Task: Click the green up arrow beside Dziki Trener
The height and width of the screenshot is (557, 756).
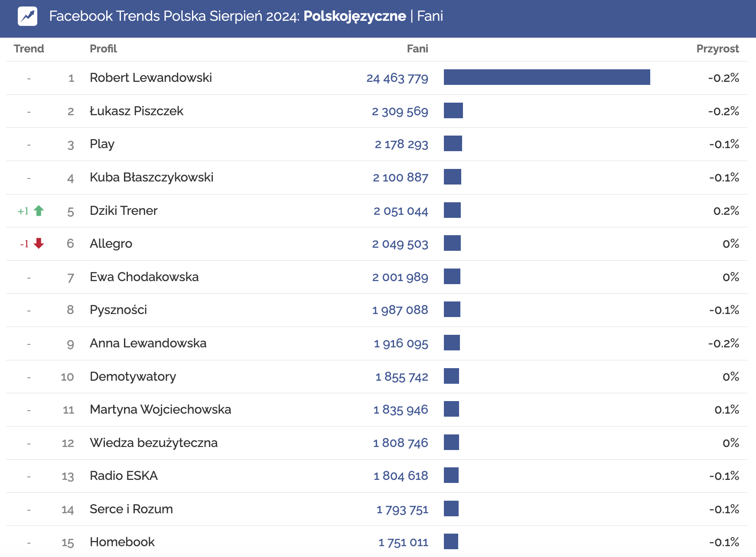Action: 39,211
